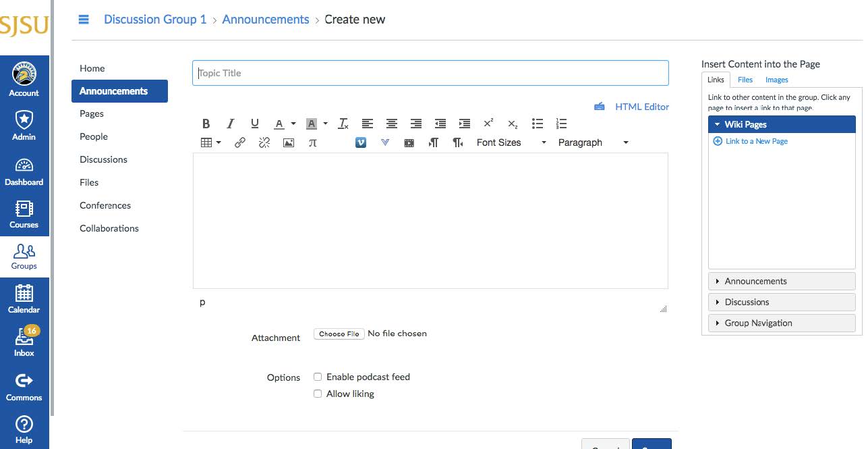
Task: Click the insert link chain icon
Action: coord(240,142)
